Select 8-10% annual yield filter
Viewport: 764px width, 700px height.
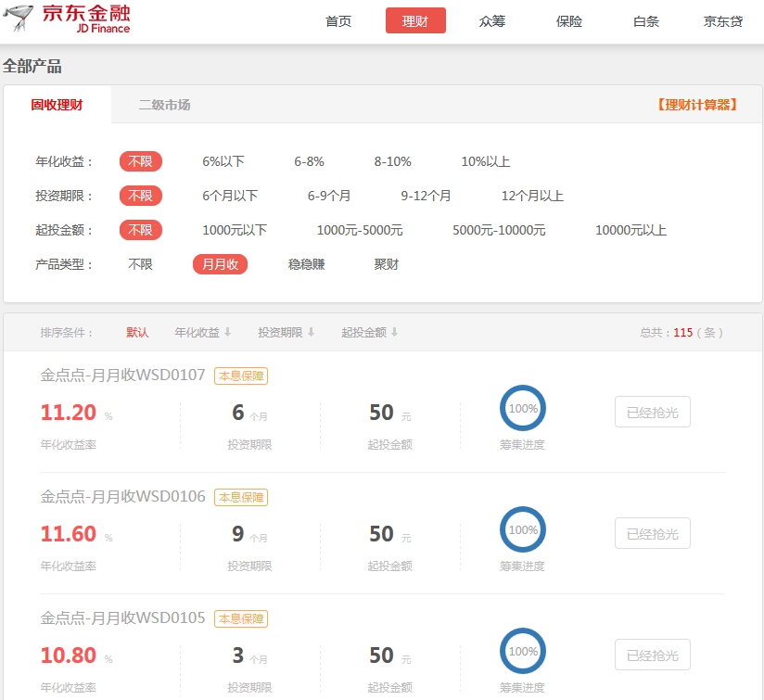pos(392,161)
